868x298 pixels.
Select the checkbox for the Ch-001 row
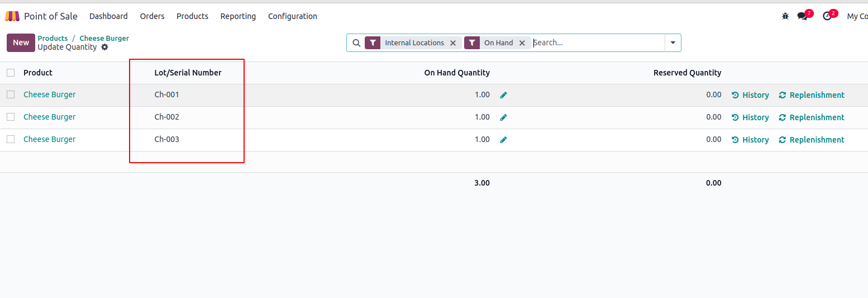[x=11, y=94]
